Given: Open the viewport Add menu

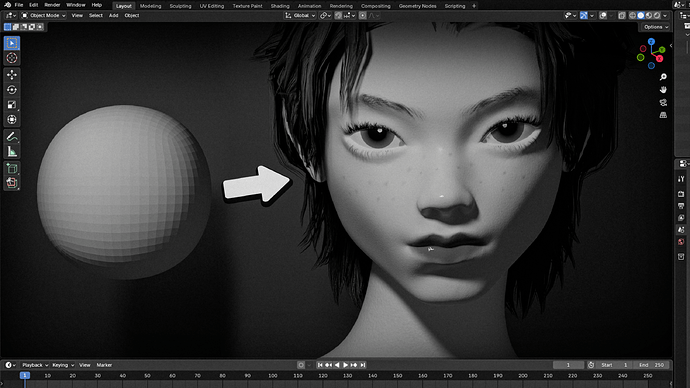Looking at the screenshot, I should pos(114,15).
